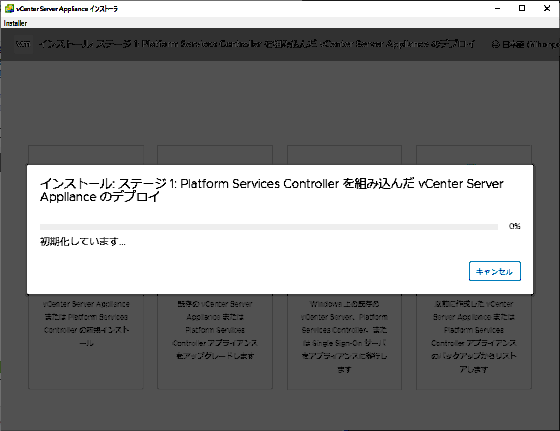The height and width of the screenshot is (431, 560).
Task: Click the キャンセル button in the dialog
Action: pos(495,271)
